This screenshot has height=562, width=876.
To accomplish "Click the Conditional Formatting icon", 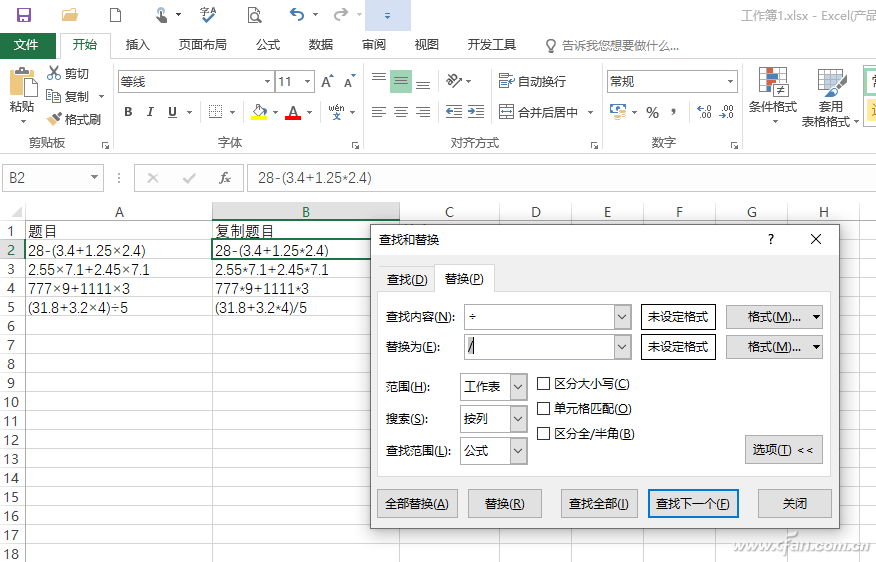I will pyautogui.click(x=773, y=82).
